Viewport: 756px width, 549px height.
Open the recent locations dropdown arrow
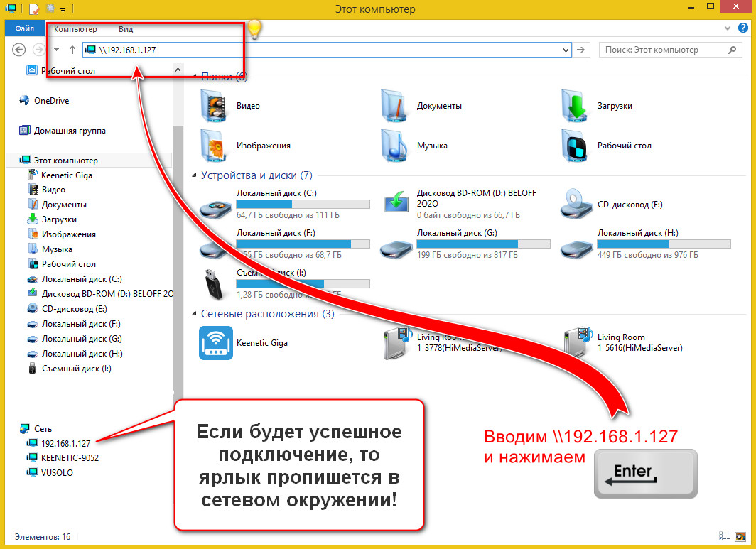click(x=56, y=50)
